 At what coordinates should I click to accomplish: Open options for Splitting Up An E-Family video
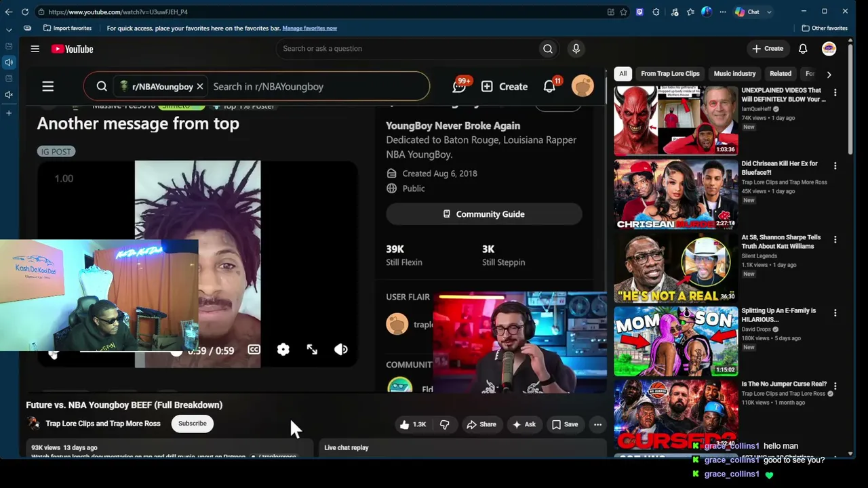pos(835,312)
